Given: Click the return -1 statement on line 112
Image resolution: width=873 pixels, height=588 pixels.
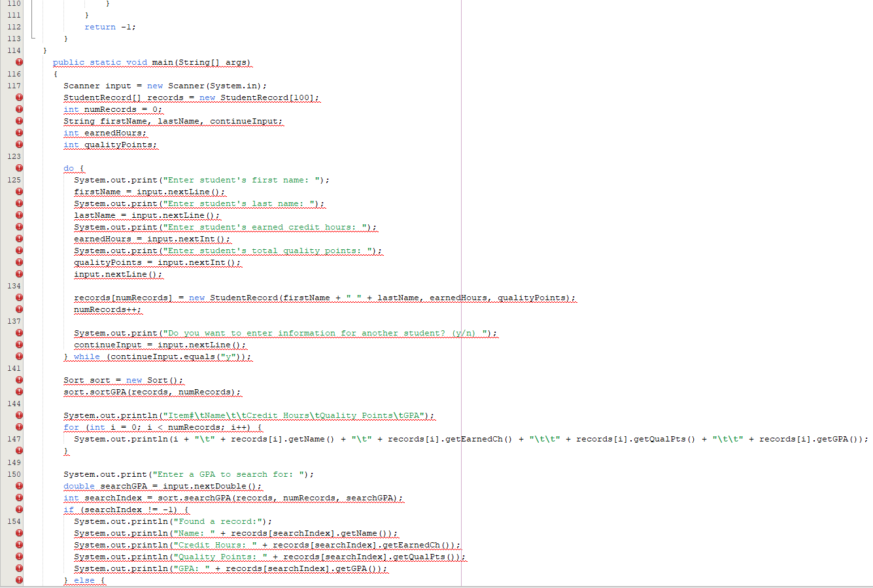Looking at the screenshot, I should [109, 27].
